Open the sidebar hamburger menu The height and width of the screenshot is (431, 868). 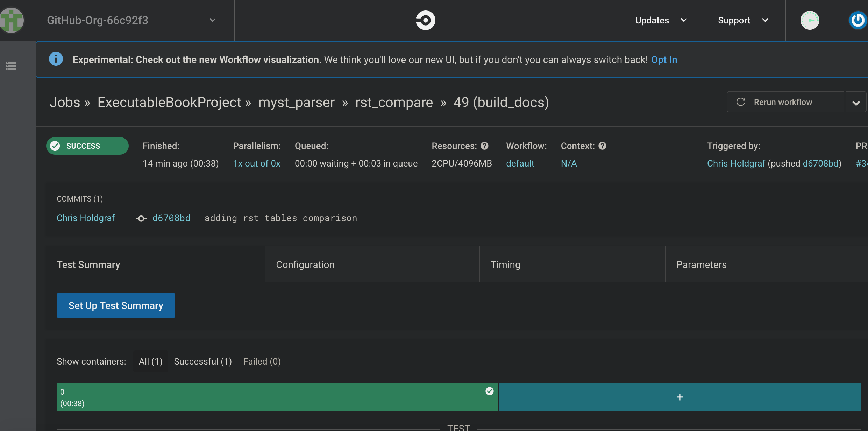pyautogui.click(x=11, y=65)
